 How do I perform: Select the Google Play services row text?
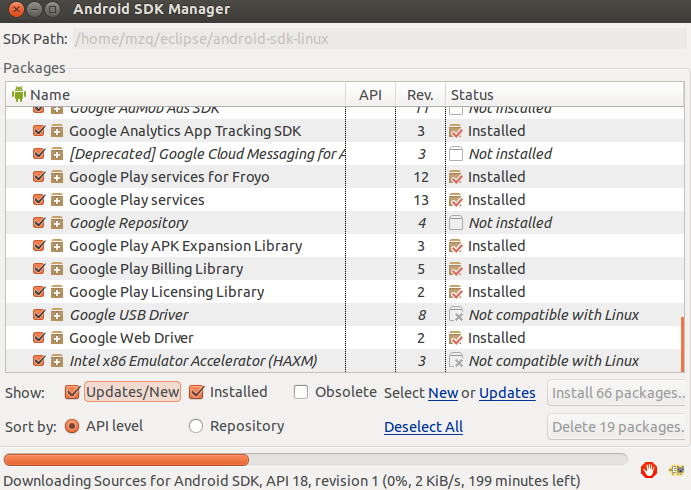137,200
